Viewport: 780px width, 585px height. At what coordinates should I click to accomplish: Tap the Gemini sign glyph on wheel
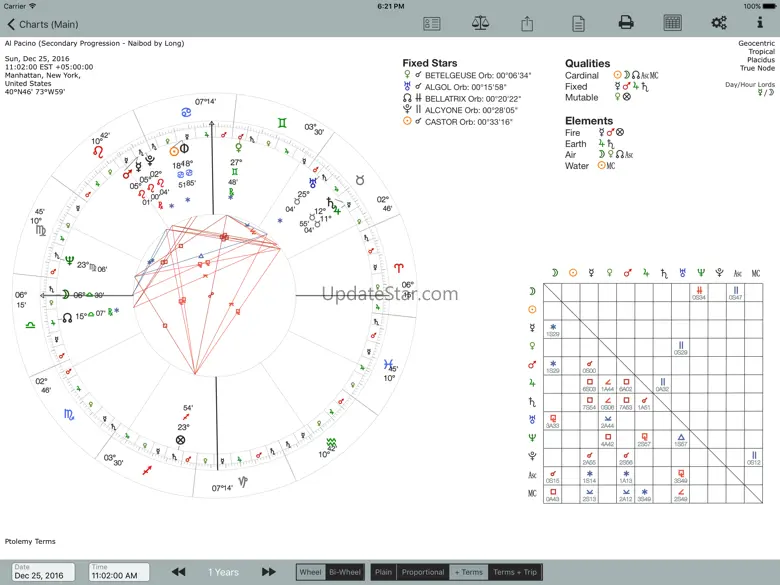click(282, 122)
